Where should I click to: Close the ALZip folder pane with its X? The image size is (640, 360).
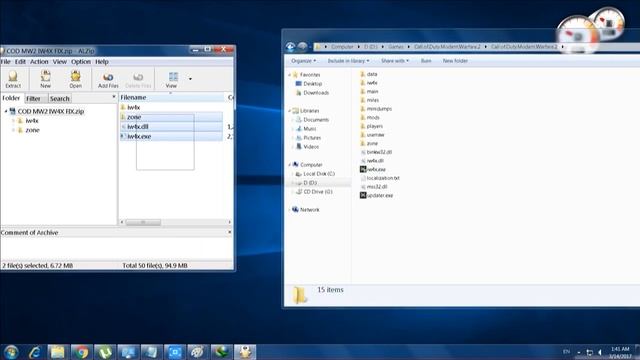click(x=113, y=97)
